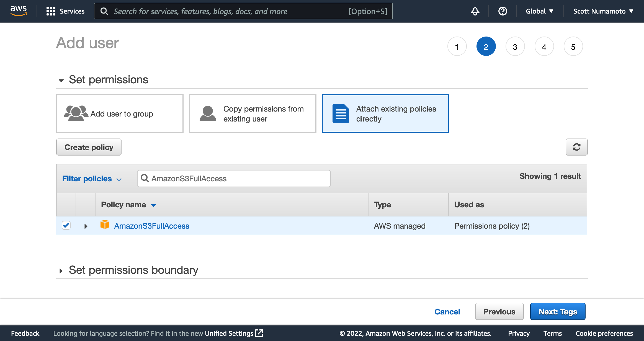The width and height of the screenshot is (644, 341).
Task: Open the notifications bell
Action: [475, 11]
